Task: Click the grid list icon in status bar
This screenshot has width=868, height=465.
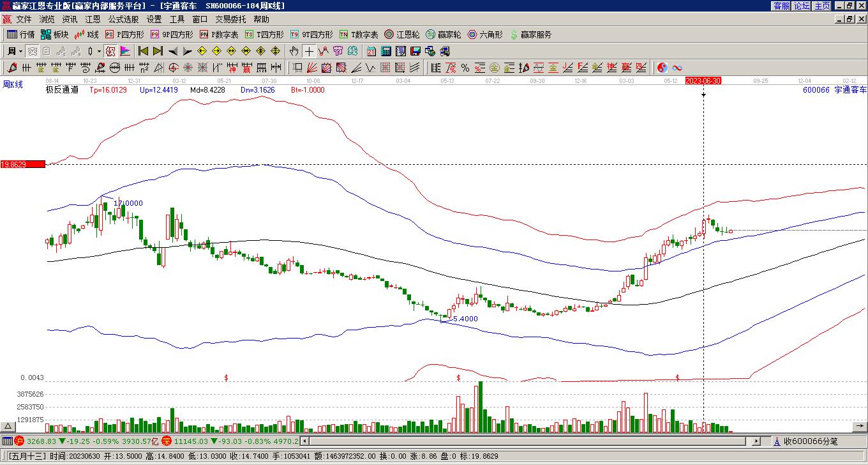Action: tap(7, 441)
